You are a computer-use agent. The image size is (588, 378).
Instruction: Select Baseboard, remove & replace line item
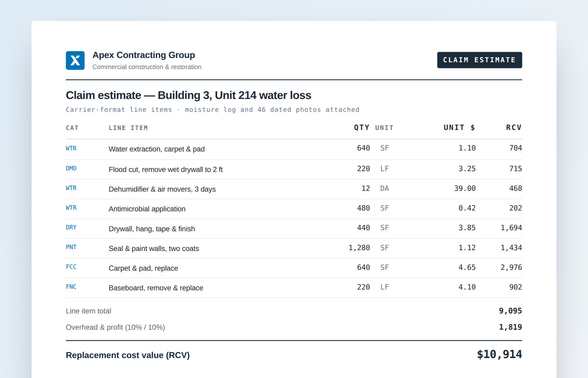point(156,288)
